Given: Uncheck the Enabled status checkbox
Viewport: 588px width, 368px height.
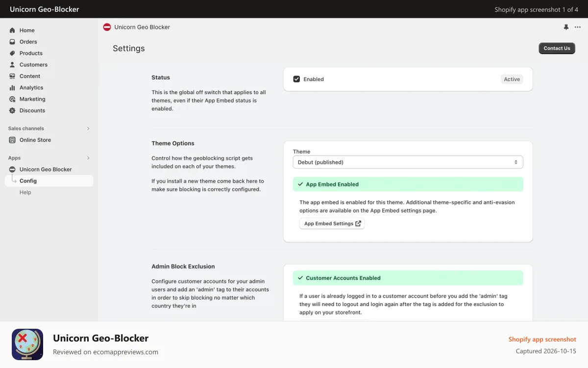Looking at the screenshot, I should (x=296, y=79).
